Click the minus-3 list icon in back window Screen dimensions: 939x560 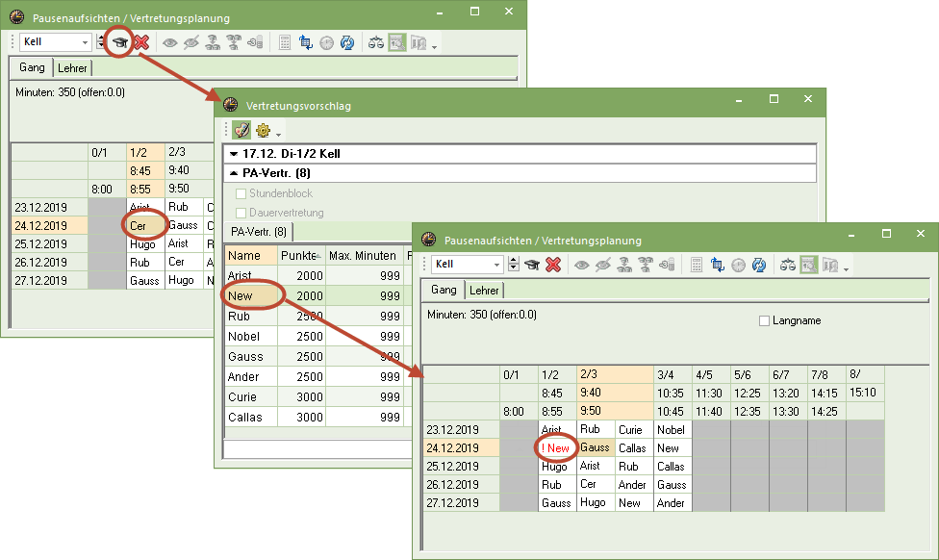point(255,42)
